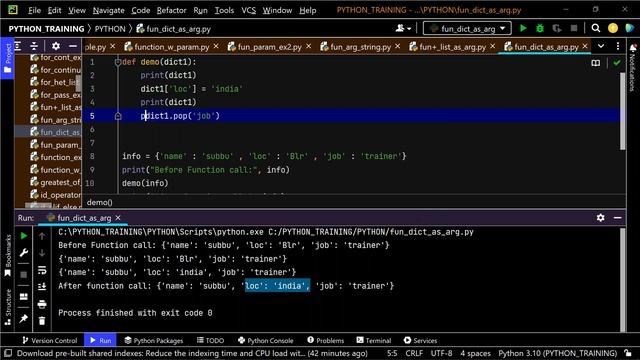This screenshot has height=360, width=640.
Task: Open the user account icon dropdown
Action: [x=403, y=28]
